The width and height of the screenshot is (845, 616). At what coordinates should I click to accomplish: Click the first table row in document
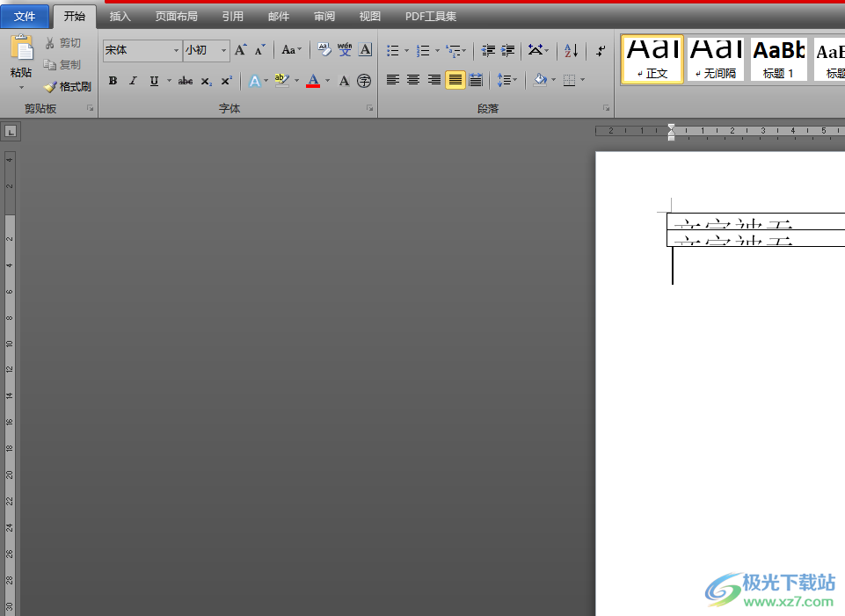pyautogui.click(x=755, y=221)
